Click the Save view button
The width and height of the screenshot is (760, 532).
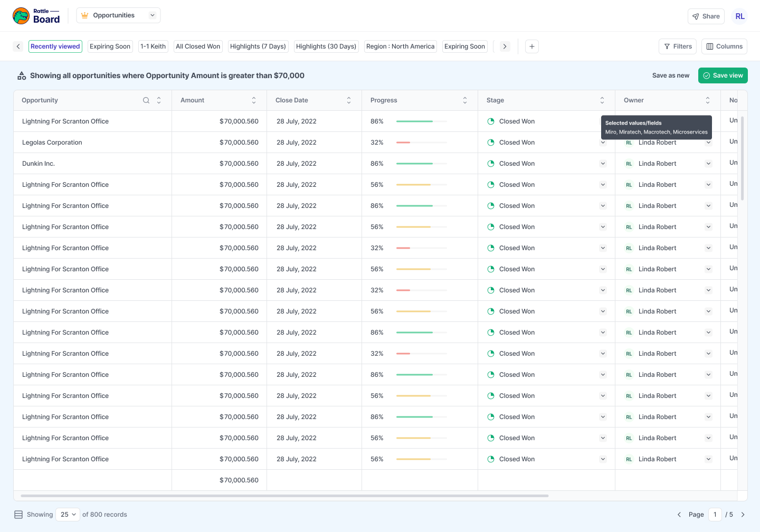coord(723,75)
